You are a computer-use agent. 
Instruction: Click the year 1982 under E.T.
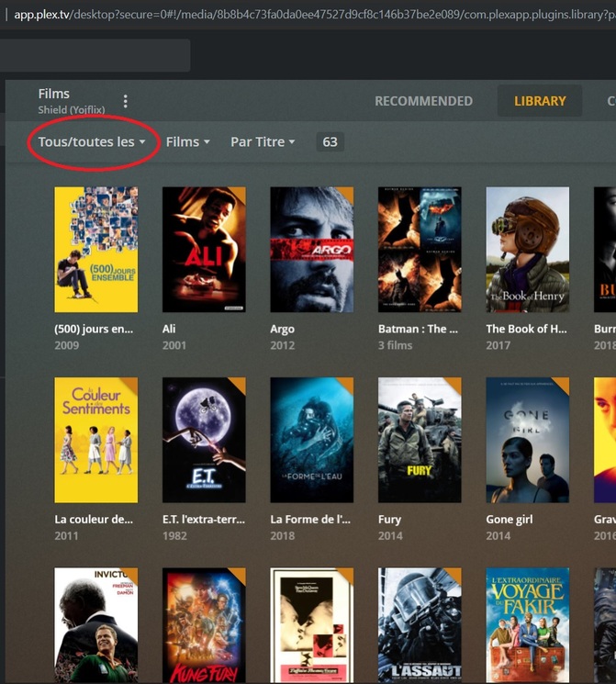pyautogui.click(x=174, y=535)
